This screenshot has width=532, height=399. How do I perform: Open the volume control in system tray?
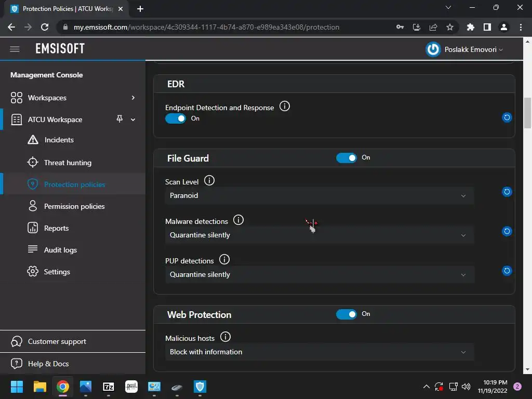point(466,387)
